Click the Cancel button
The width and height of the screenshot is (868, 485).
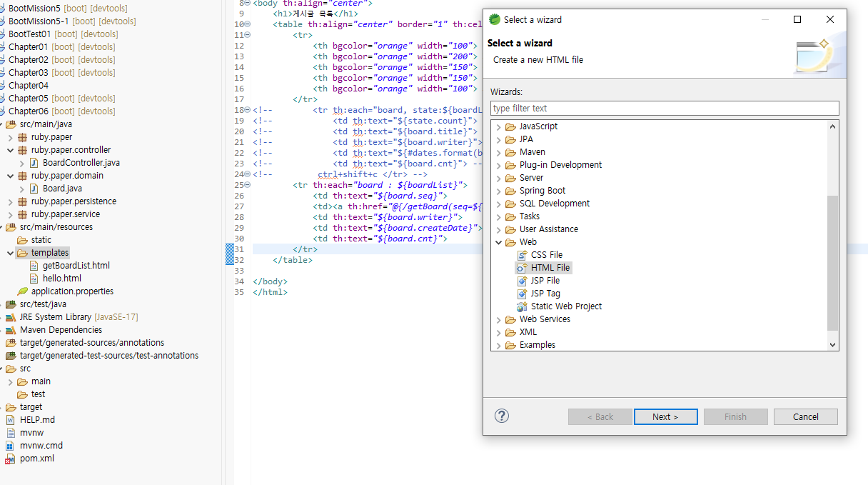click(805, 416)
